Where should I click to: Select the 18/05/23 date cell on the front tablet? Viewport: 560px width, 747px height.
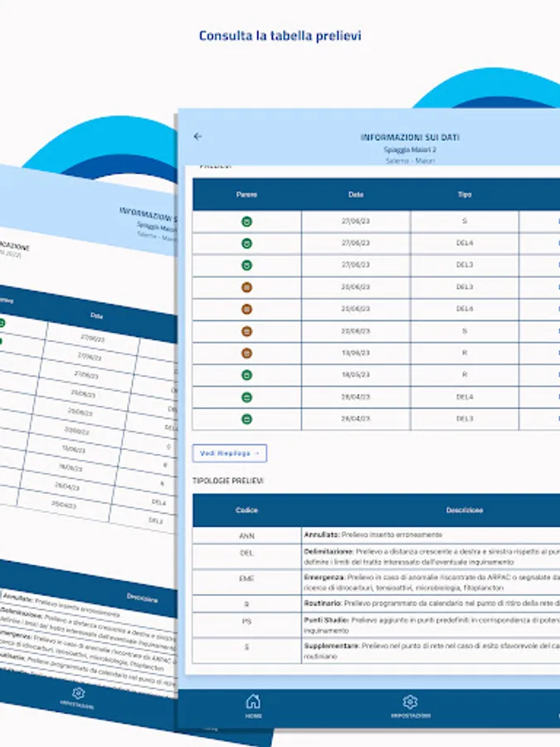point(356,375)
